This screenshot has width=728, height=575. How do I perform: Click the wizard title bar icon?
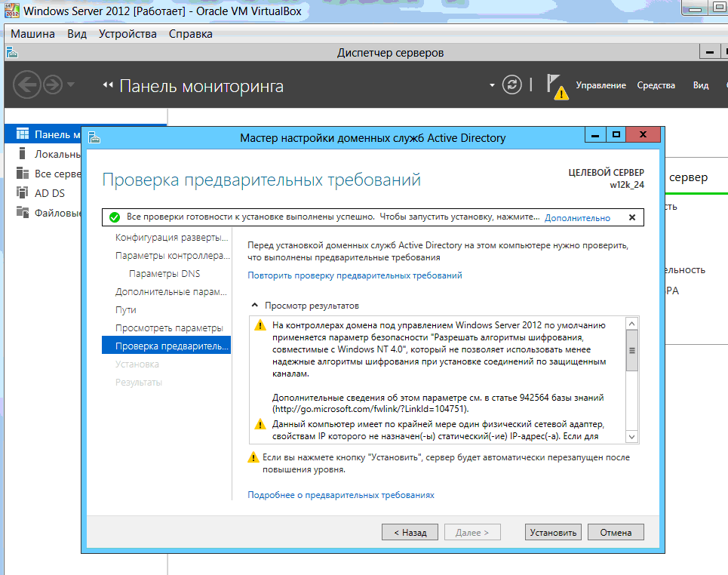94,137
